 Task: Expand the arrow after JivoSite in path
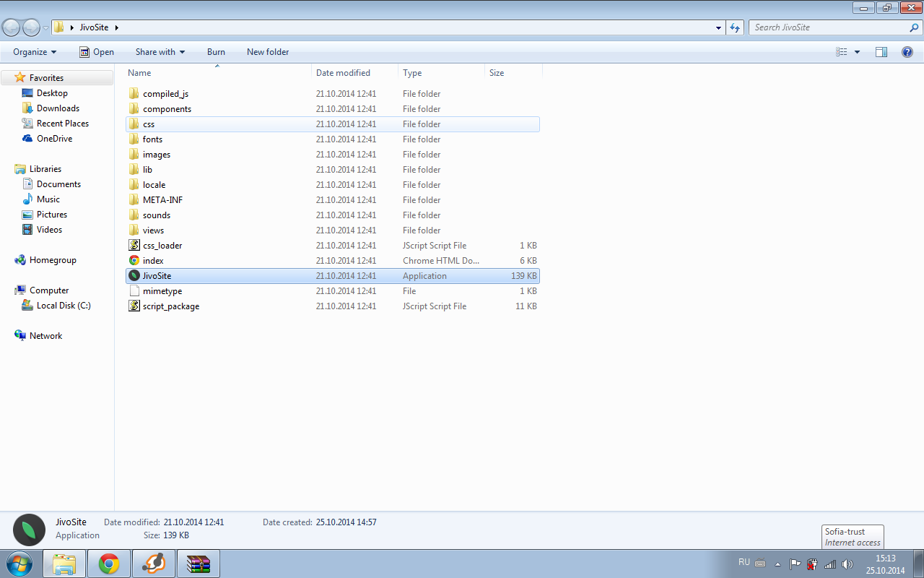pos(116,27)
